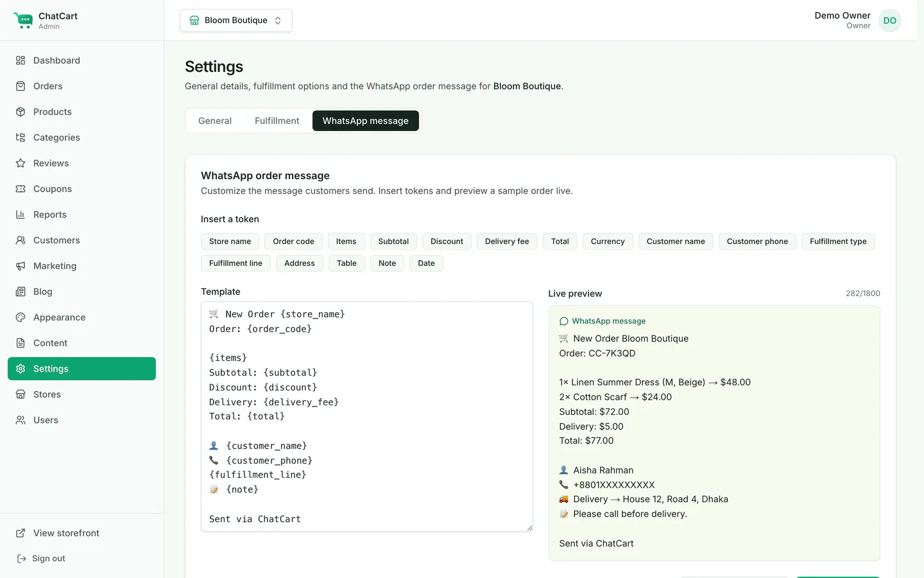This screenshot has height=578, width=924.
Task: Insert the Items token
Action: click(346, 241)
